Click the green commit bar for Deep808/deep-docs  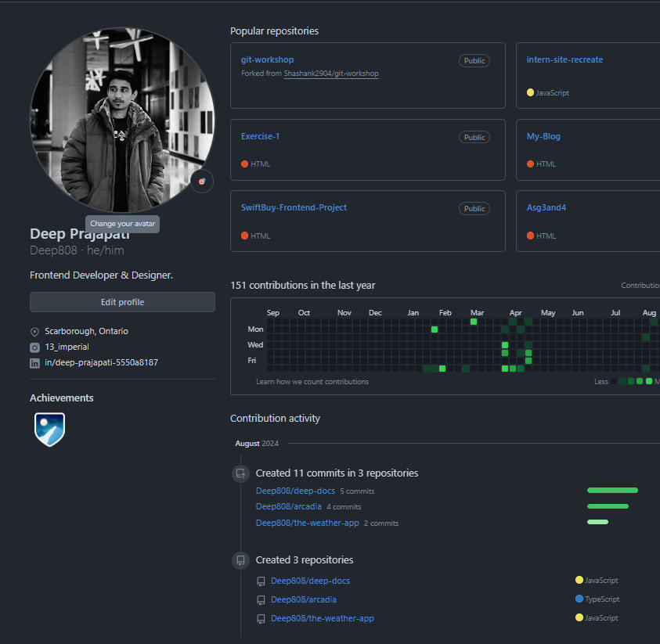click(612, 491)
